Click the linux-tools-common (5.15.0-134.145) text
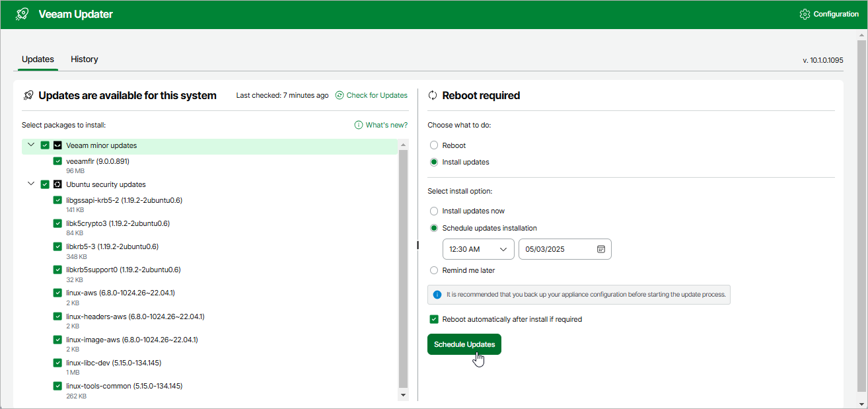Viewport: 868px width, 409px height. click(124, 386)
